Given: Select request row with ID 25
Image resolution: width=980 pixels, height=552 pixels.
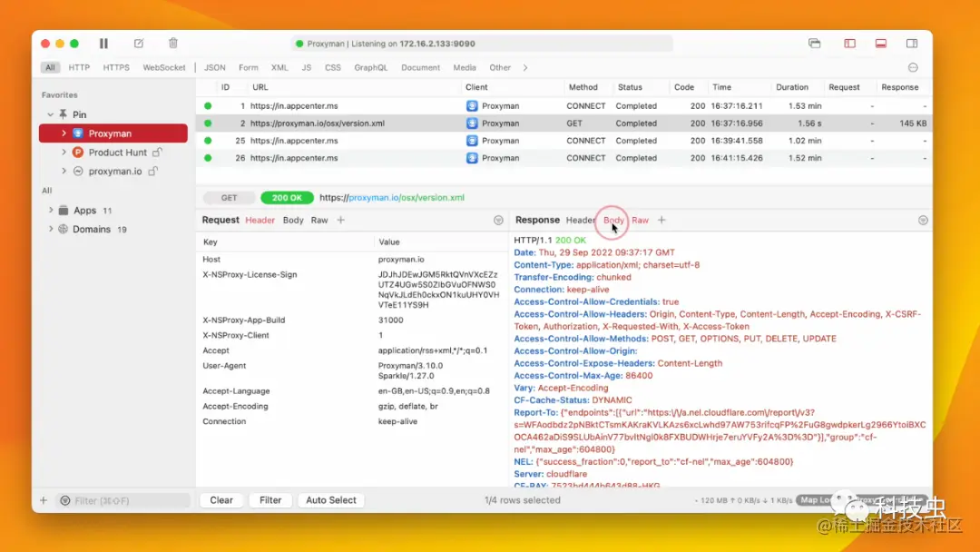Looking at the screenshot, I should point(563,141).
